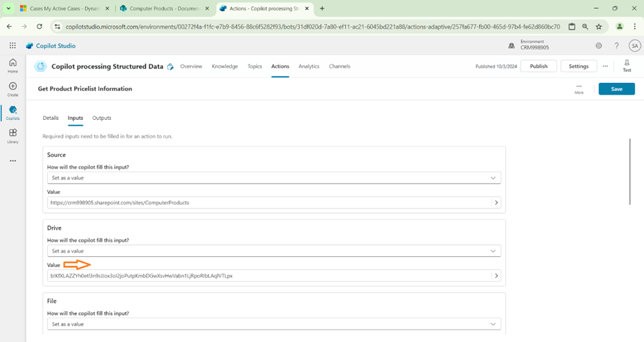Open the Home page in sidebar
644x342 pixels.
[x=12, y=65]
